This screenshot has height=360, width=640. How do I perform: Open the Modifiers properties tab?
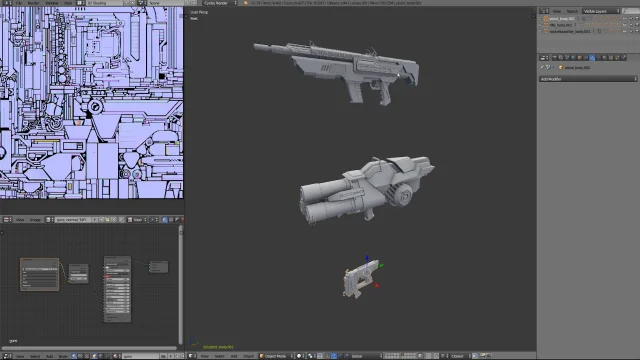click(592, 58)
